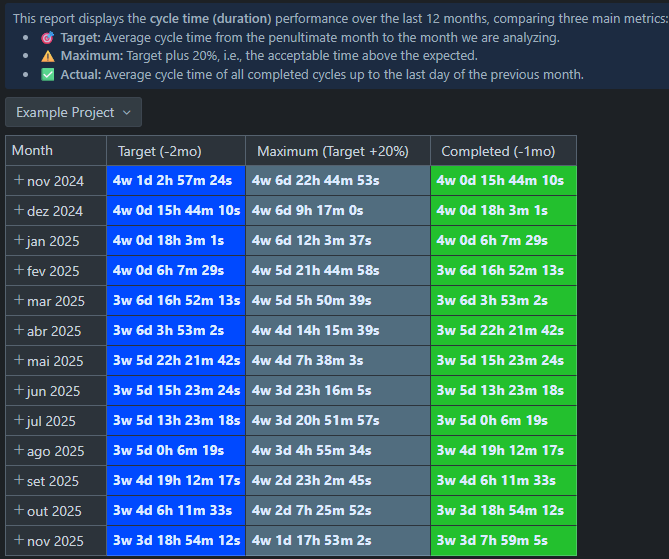Click plus icon beside set 2025
Screen dimensions: 669x559
[x=18, y=481]
